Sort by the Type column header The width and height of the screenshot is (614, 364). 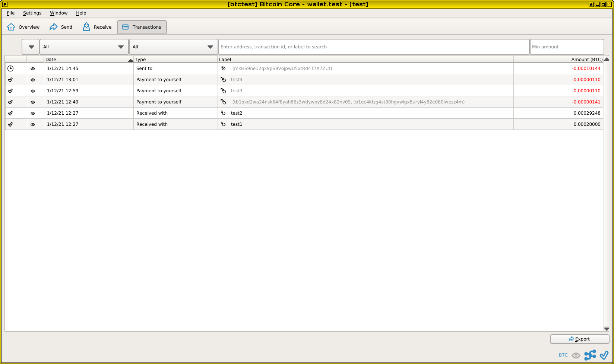(175, 60)
